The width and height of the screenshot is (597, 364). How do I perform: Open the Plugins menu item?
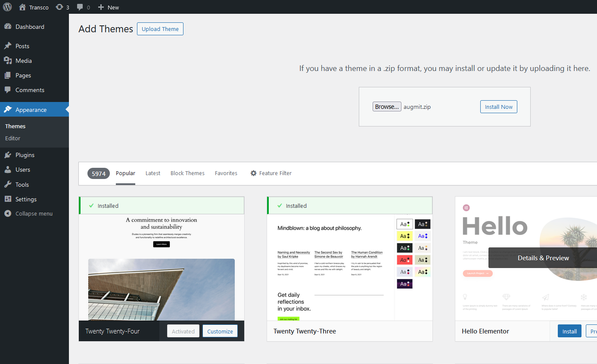(25, 155)
